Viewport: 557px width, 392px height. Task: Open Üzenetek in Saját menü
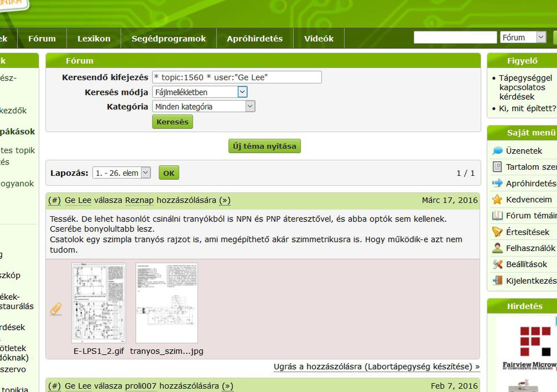click(x=524, y=151)
